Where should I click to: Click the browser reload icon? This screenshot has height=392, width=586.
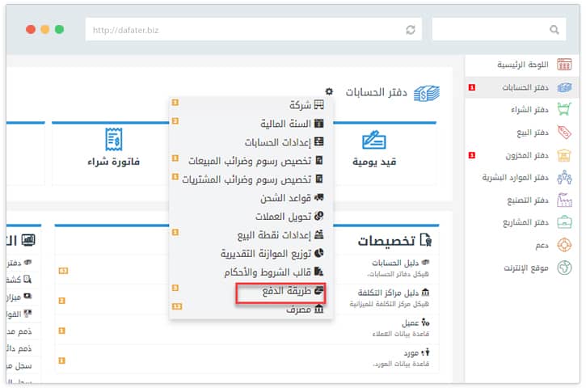pos(411,30)
